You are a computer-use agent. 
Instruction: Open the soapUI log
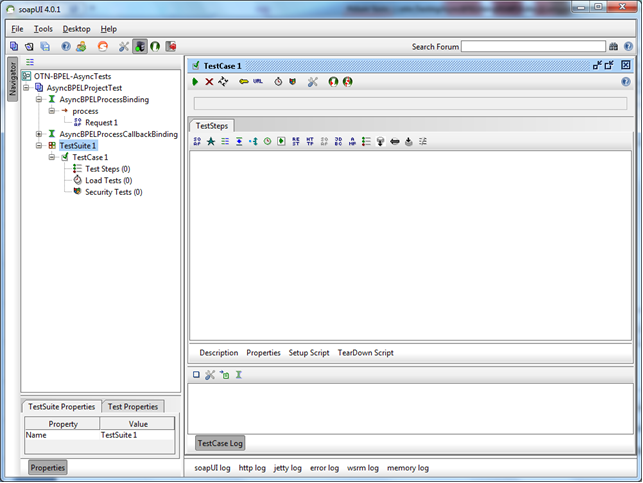(212, 468)
